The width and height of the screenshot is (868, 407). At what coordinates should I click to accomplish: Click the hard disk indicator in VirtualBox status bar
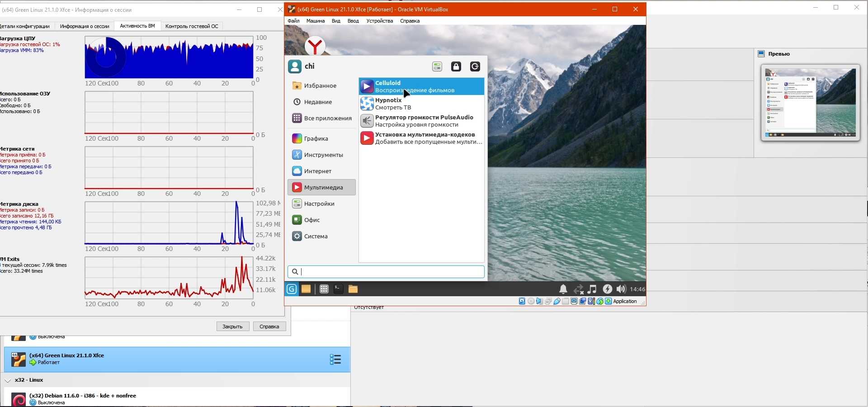522,301
